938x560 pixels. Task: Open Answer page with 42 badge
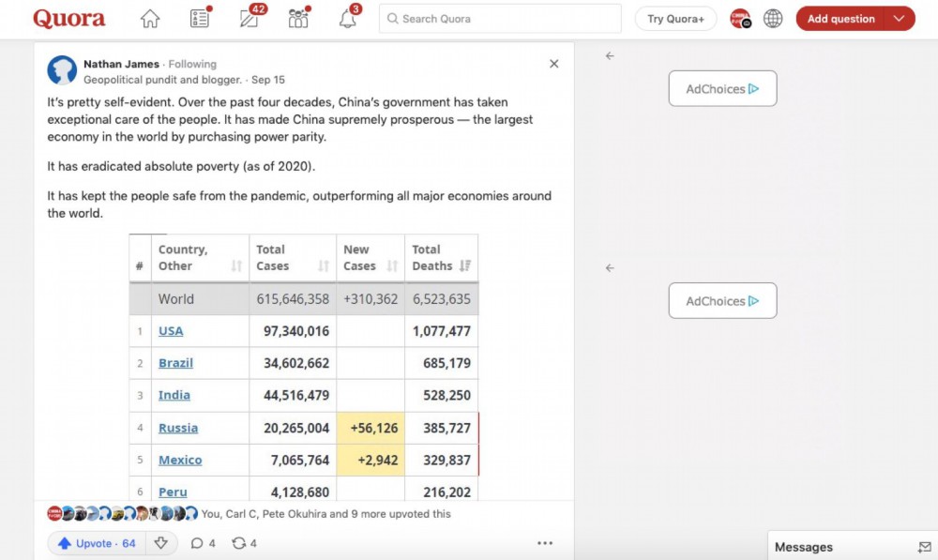tap(250, 19)
